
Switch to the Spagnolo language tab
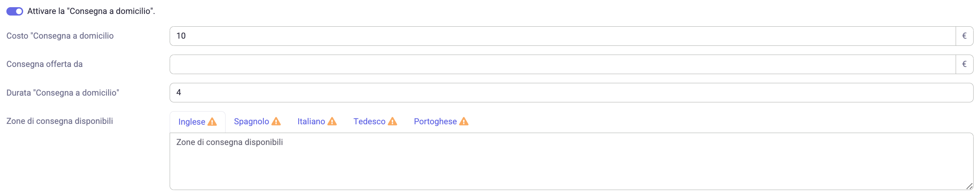(x=257, y=122)
